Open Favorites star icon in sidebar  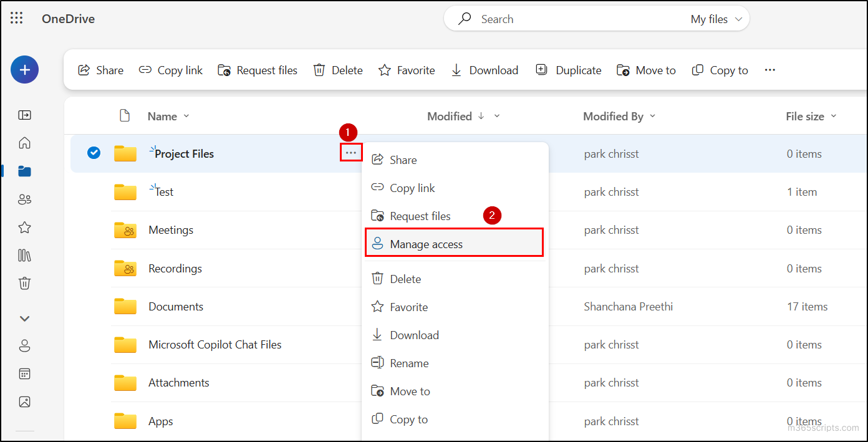25,228
